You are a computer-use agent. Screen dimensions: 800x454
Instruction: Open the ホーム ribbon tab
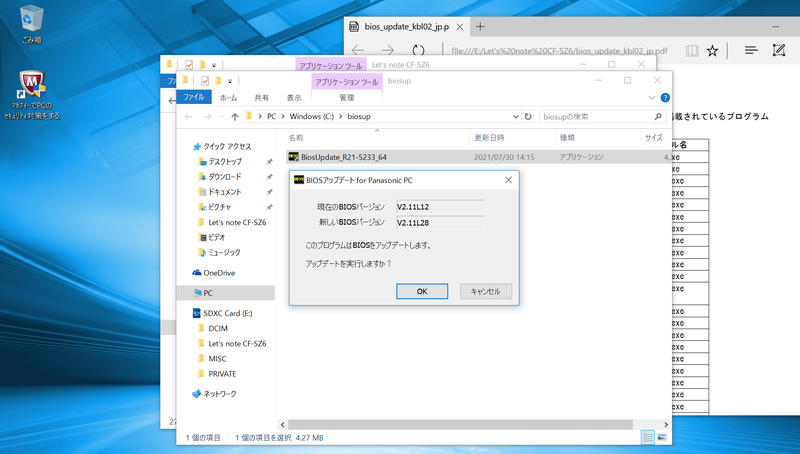[x=228, y=97]
